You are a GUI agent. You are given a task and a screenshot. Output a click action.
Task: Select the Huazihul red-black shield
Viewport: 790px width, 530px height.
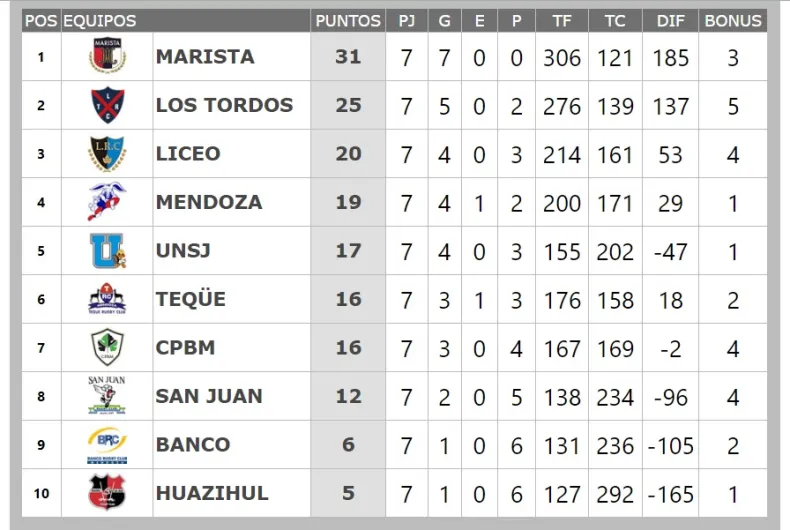pos(107,492)
